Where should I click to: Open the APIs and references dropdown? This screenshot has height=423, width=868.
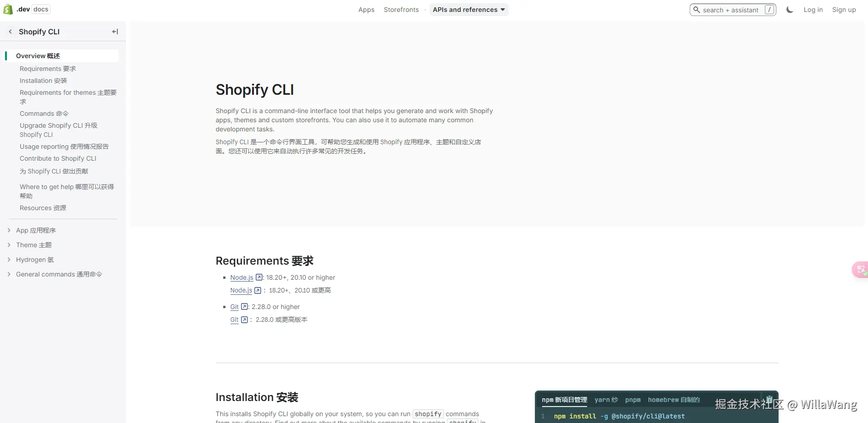point(469,10)
